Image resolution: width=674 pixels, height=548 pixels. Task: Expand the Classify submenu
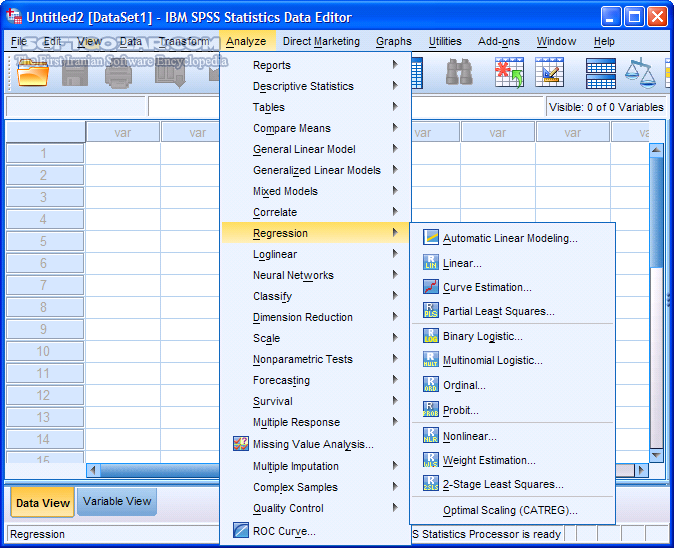click(316, 296)
